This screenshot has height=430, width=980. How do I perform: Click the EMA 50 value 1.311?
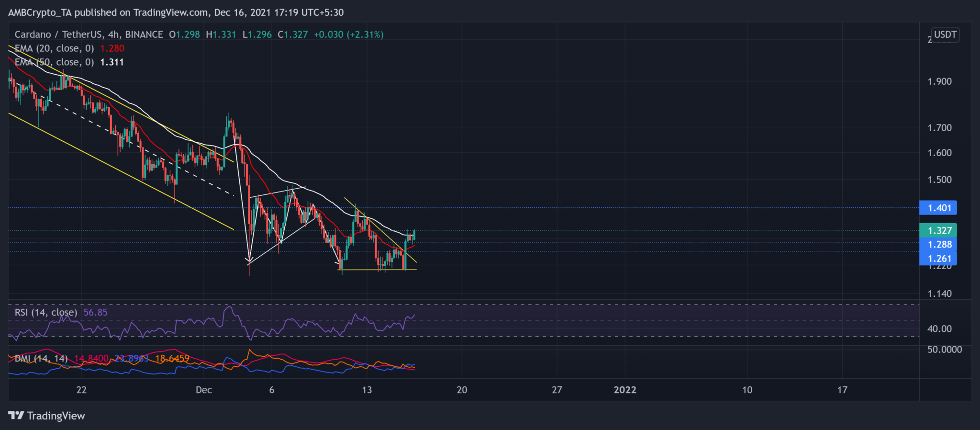point(112,62)
